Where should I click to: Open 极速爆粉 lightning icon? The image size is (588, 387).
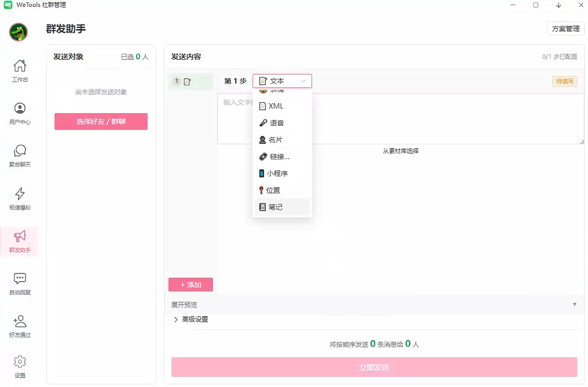20,199
